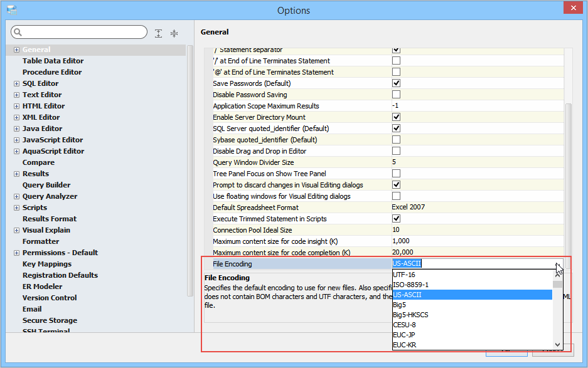Expand the SQL Editor tree node

click(16, 83)
